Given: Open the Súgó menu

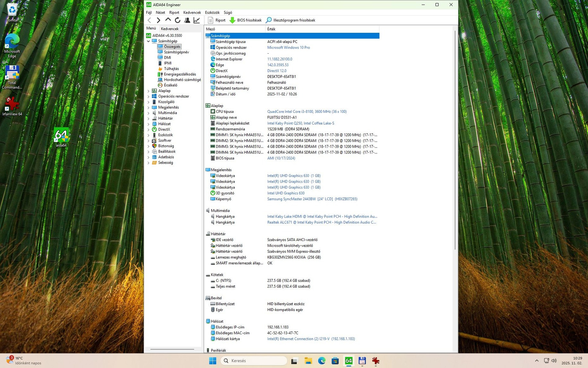Looking at the screenshot, I should (228, 13).
